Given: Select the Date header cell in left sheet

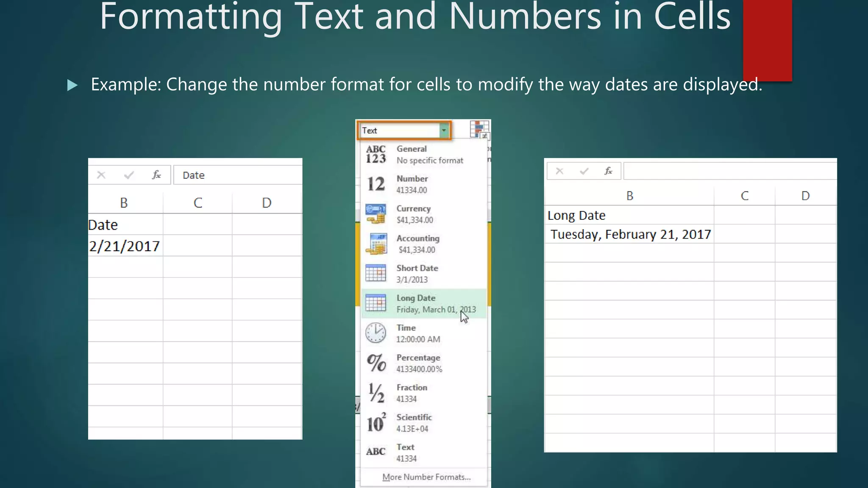Looking at the screenshot, I should pyautogui.click(x=125, y=225).
